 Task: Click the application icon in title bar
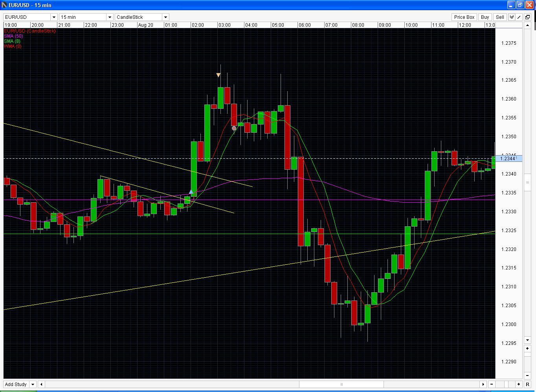pyautogui.click(x=5, y=5)
